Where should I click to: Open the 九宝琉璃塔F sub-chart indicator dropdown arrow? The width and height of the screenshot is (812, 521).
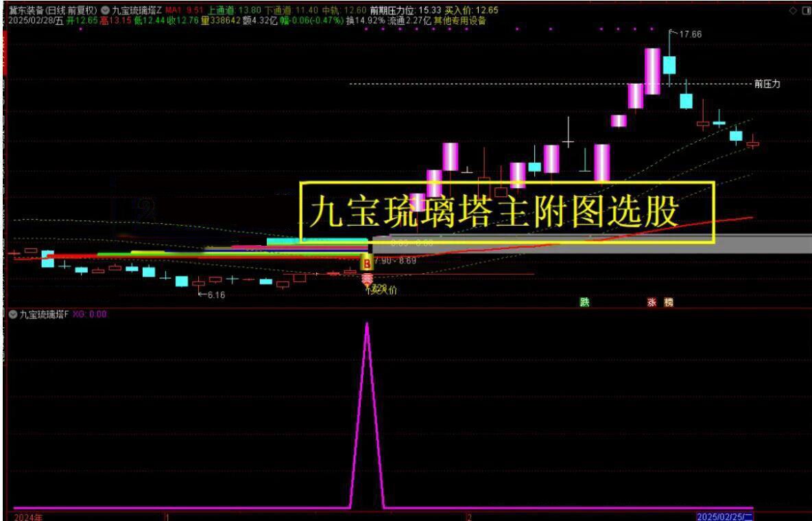coord(13,314)
